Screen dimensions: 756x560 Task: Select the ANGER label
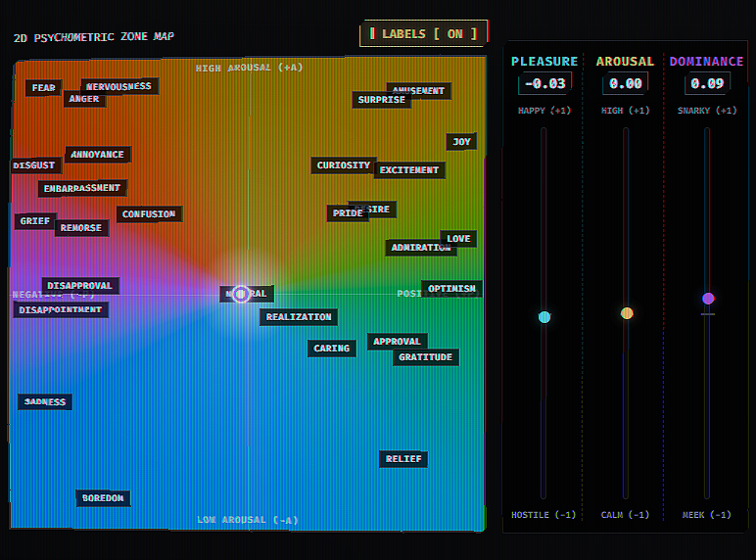pyautogui.click(x=84, y=99)
